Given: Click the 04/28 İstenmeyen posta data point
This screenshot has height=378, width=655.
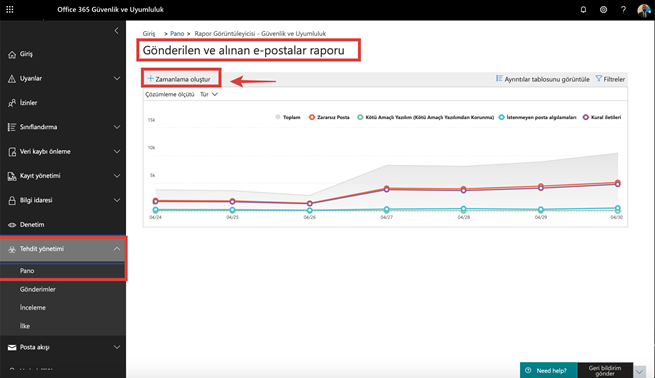Looking at the screenshot, I should pos(464,209).
